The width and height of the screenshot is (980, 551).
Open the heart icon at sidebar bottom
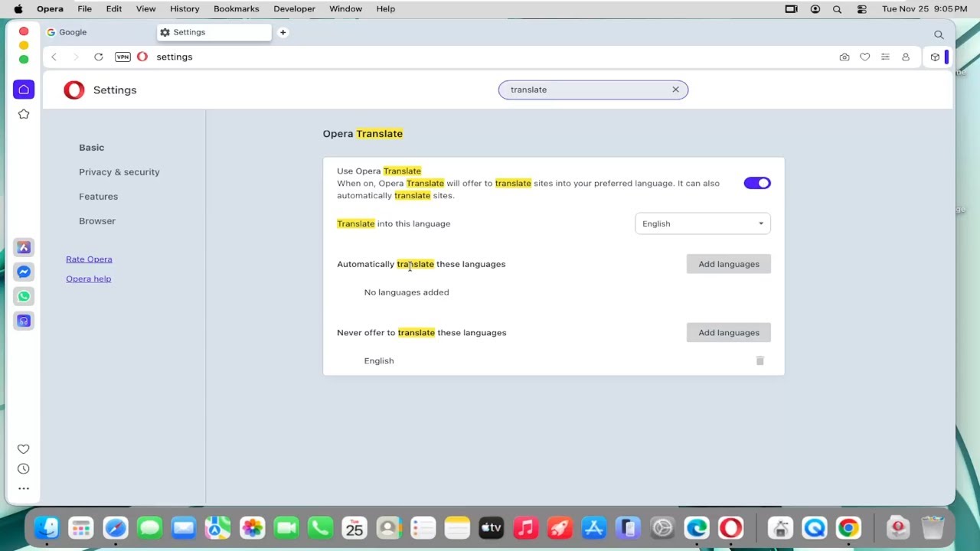coord(24,449)
